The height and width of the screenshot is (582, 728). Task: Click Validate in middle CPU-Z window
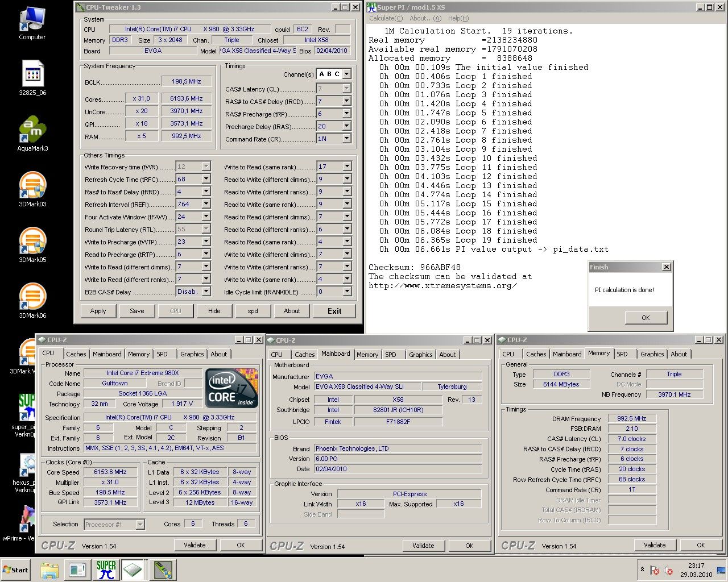click(423, 546)
